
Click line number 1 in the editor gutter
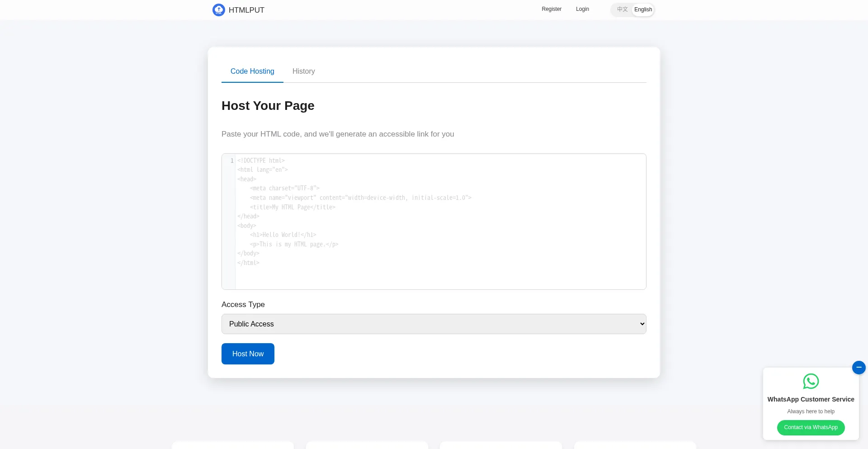pyautogui.click(x=232, y=161)
